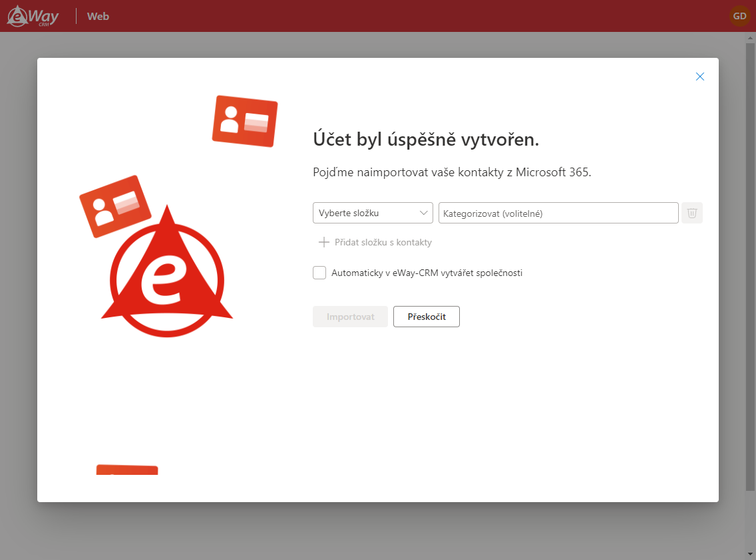
Task: Click the heading 'Účet byl úspěšně vytvořen.'
Action: pyautogui.click(x=426, y=139)
